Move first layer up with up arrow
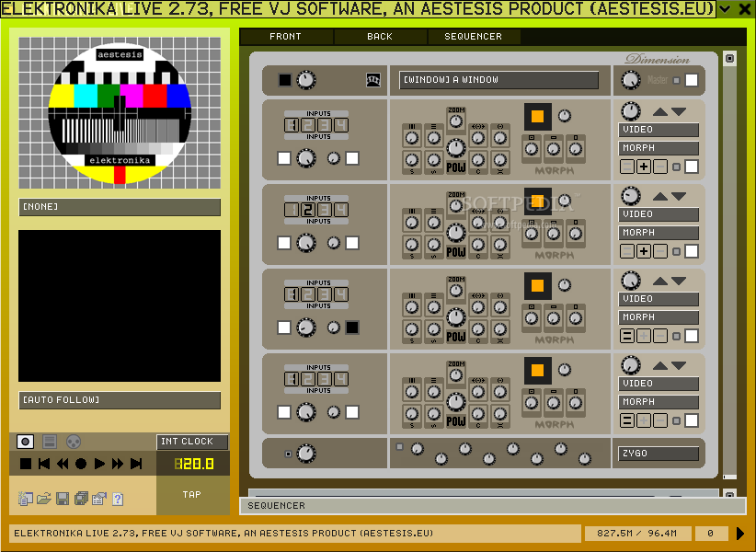Image resolution: width=756 pixels, height=552 pixels. click(x=660, y=112)
